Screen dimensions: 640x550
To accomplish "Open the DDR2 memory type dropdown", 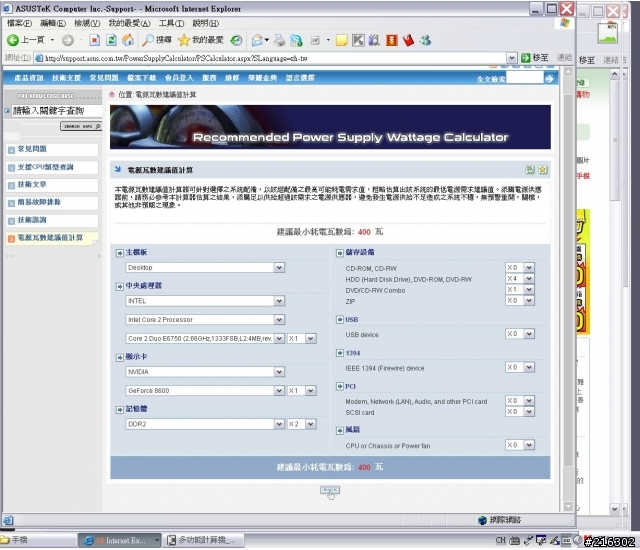I will pos(205,424).
